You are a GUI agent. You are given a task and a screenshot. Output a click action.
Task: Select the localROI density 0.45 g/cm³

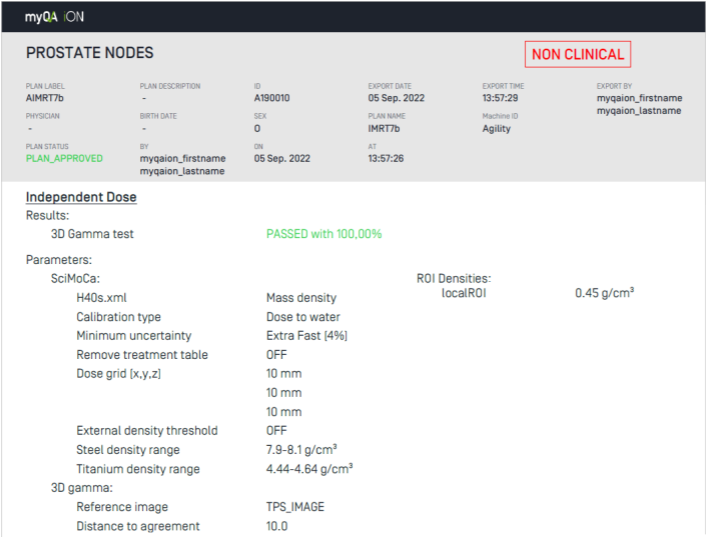click(x=605, y=293)
